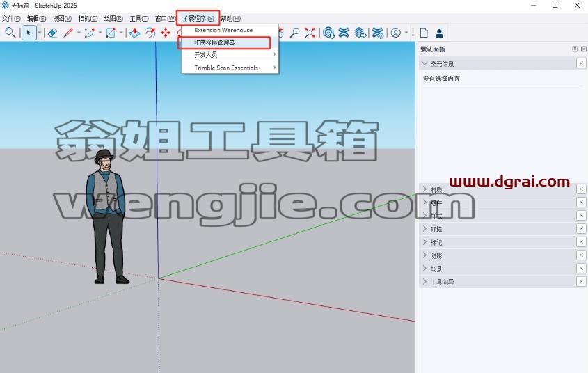This screenshot has height=373, width=588.
Task: Choose Extension Warehouse from the menu
Action: pos(230,30)
